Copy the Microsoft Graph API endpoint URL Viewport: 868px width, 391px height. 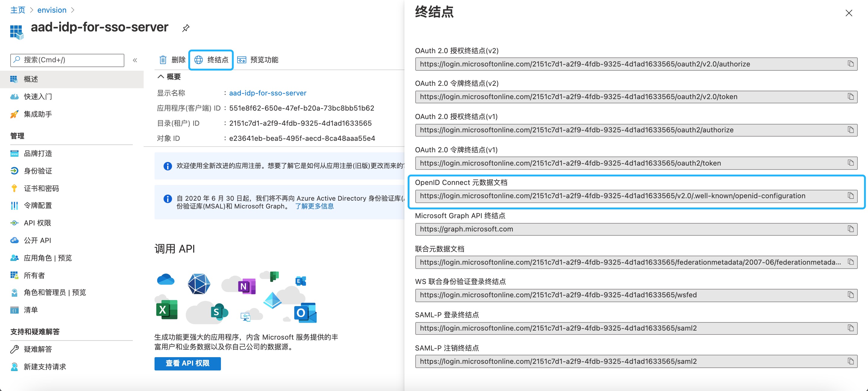850,229
